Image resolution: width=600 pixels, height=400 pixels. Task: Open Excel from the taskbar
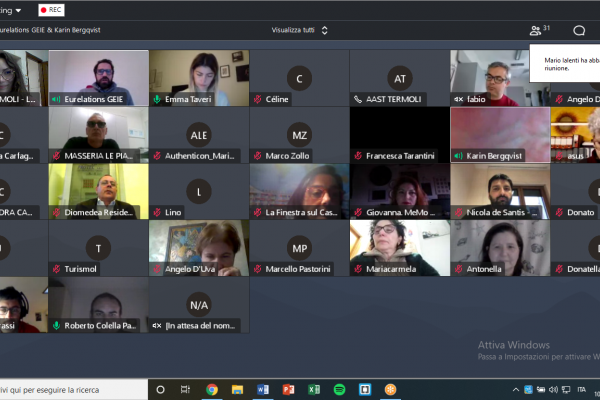(314, 390)
